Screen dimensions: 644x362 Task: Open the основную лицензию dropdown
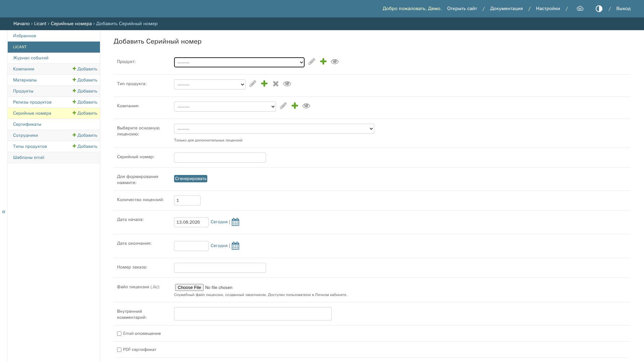[274, 129]
